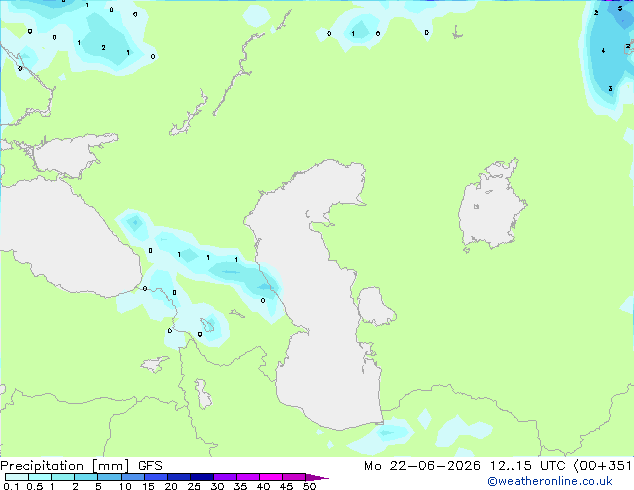Select the '45' legend scale label
This screenshot has height=490, width=634.
point(286,486)
